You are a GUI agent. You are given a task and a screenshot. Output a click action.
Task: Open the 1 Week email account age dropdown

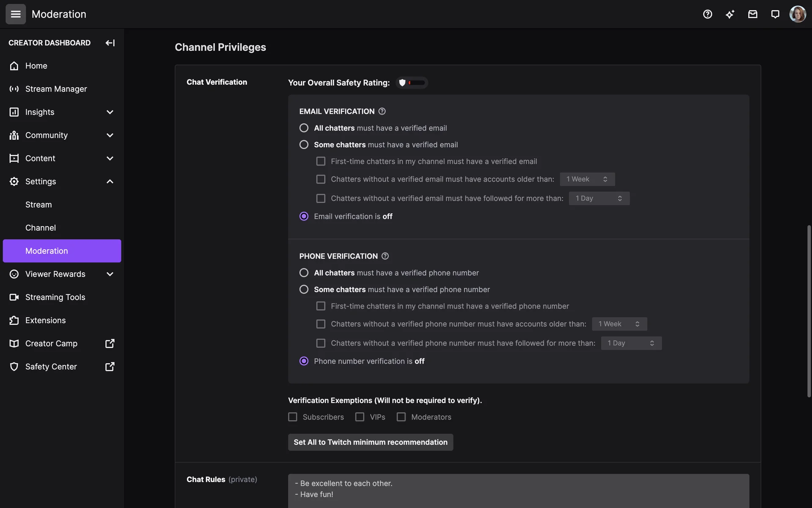pyautogui.click(x=587, y=179)
